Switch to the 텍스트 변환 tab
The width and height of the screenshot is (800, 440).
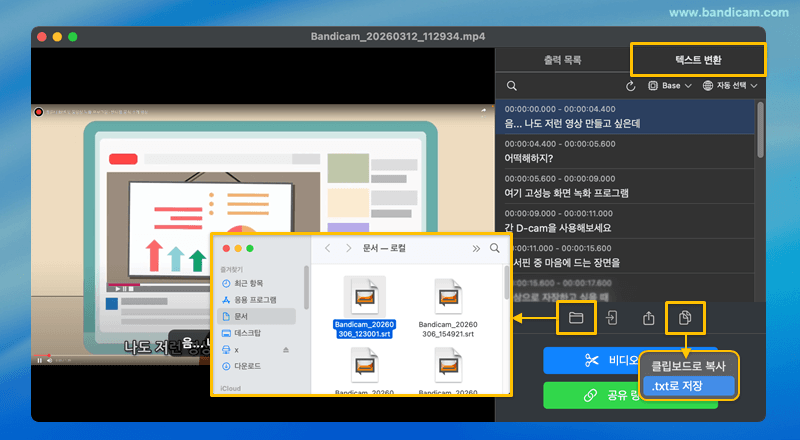coord(698,60)
